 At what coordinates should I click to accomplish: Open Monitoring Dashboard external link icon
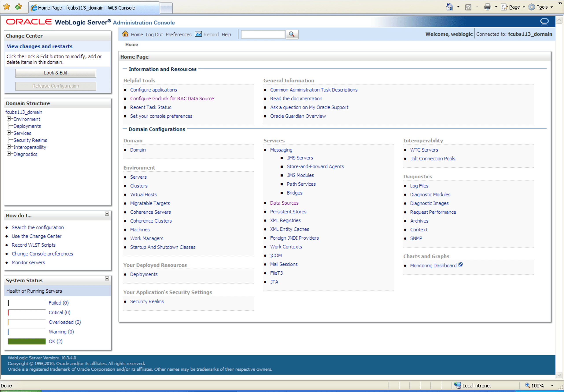pyautogui.click(x=461, y=265)
